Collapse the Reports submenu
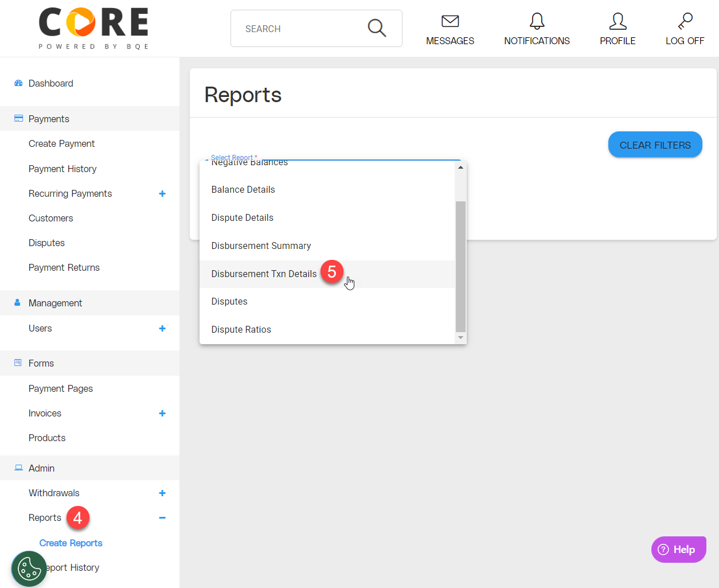The image size is (719, 588). (162, 517)
